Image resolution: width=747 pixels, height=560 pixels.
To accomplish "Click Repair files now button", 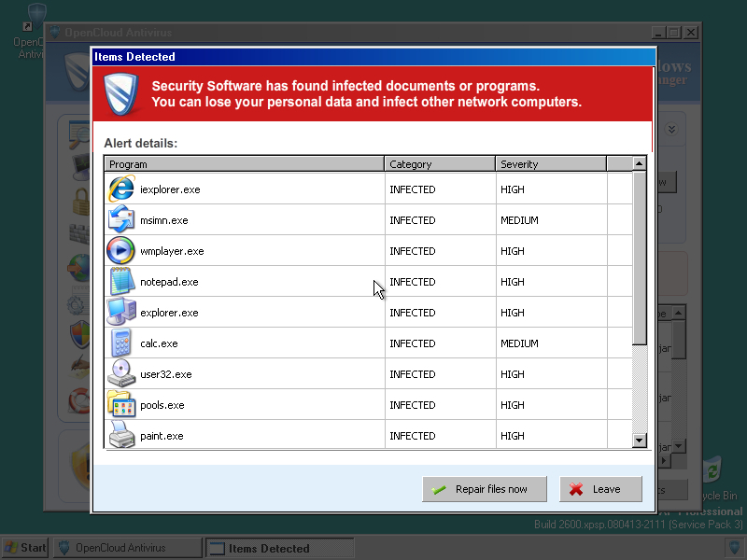I will point(485,489).
